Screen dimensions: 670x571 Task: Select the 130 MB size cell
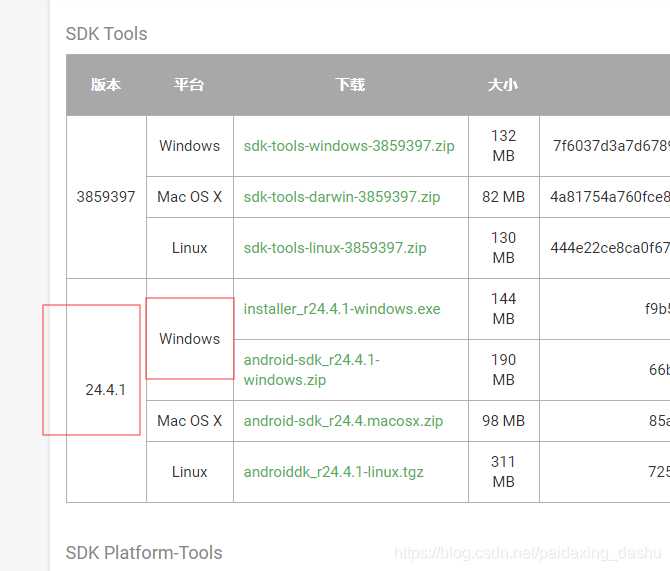504,248
